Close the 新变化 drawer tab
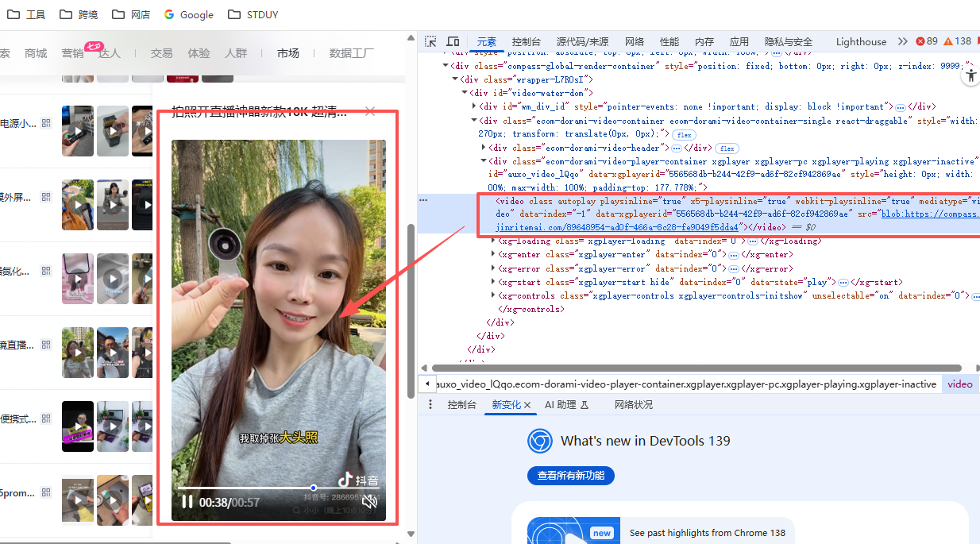 (527, 405)
